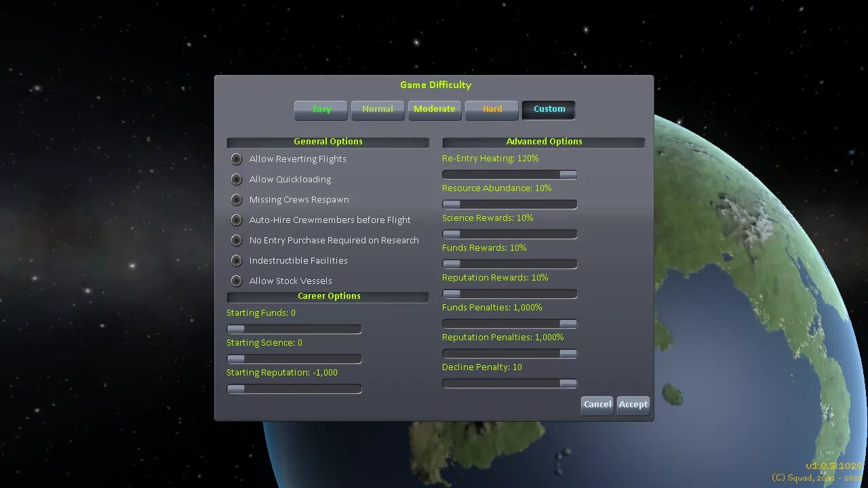
Task: Click the Re-Entry Heating slider handle
Action: 568,175
